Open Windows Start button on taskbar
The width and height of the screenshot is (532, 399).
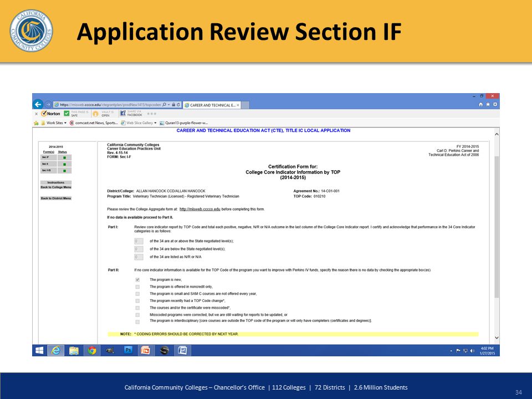(x=39, y=350)
